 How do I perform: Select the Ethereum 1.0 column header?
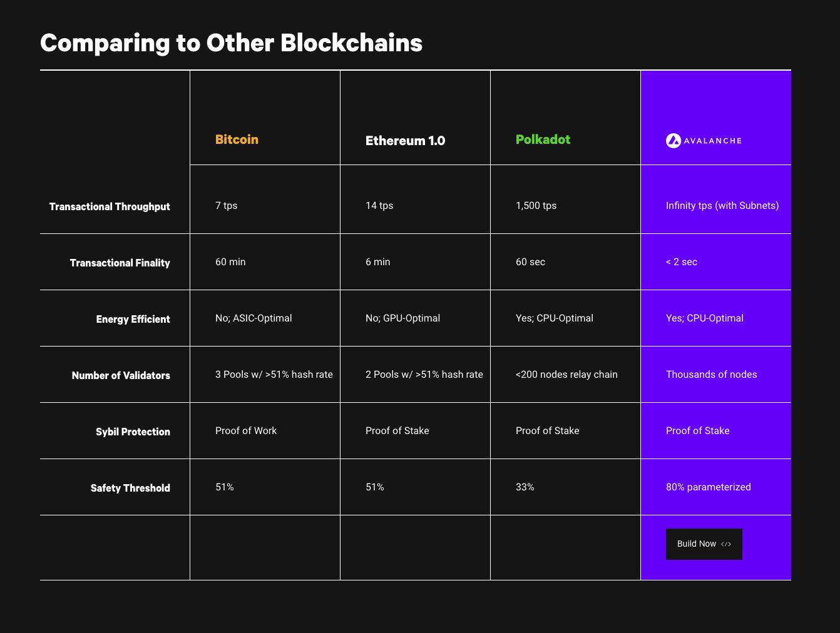click(x=405, y=141)
